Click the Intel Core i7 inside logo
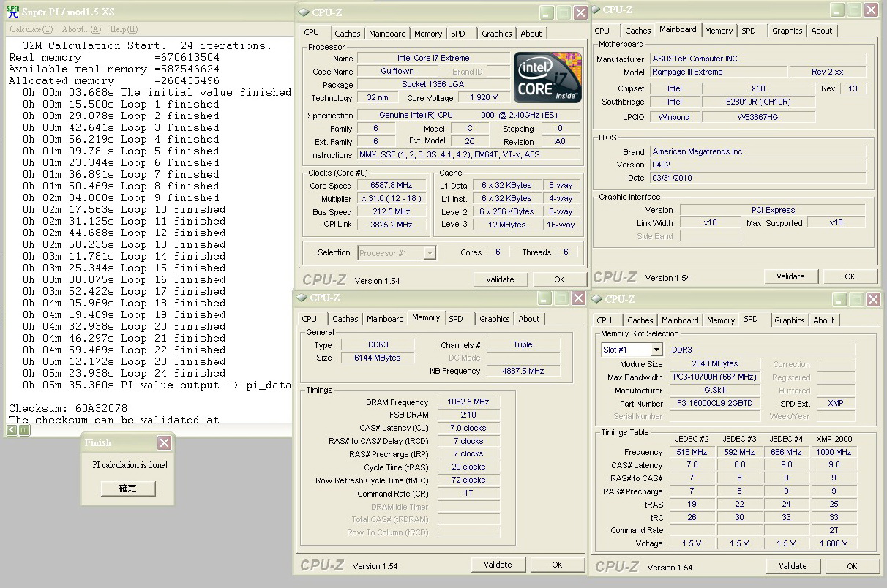This screenshot has height=588, width=887. (x=547, y=77)
